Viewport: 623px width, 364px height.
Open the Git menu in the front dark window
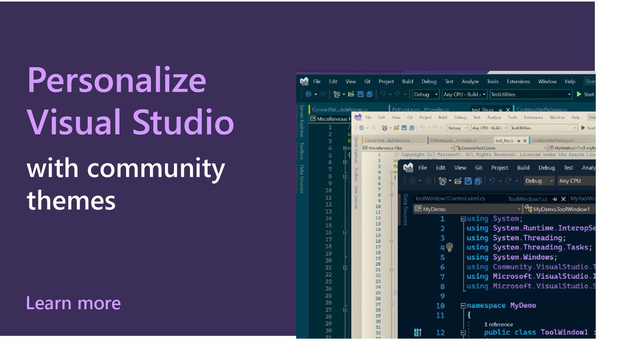click(479, 167)
